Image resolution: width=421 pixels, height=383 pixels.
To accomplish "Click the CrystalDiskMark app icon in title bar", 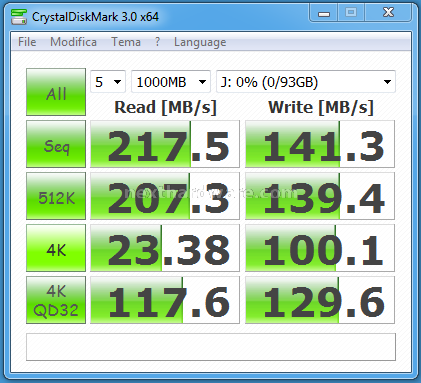I will pyautogui.click(x=19, y=17).
